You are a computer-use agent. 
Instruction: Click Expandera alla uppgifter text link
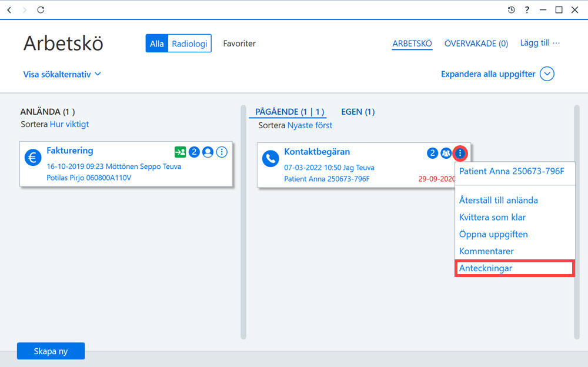tap(488, 74)
